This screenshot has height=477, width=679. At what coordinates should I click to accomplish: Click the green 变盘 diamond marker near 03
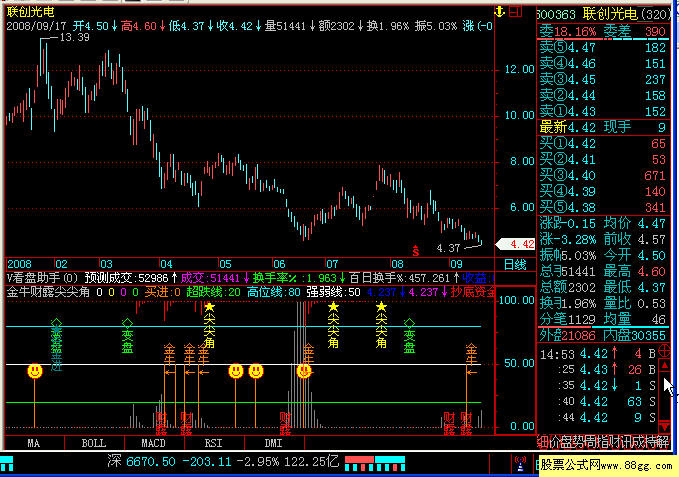[127, 336]
